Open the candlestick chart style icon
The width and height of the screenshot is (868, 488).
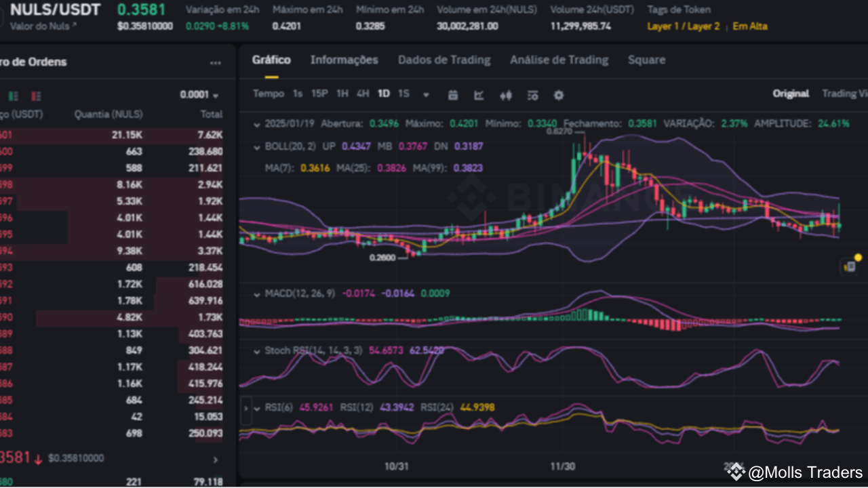[505, 95]
